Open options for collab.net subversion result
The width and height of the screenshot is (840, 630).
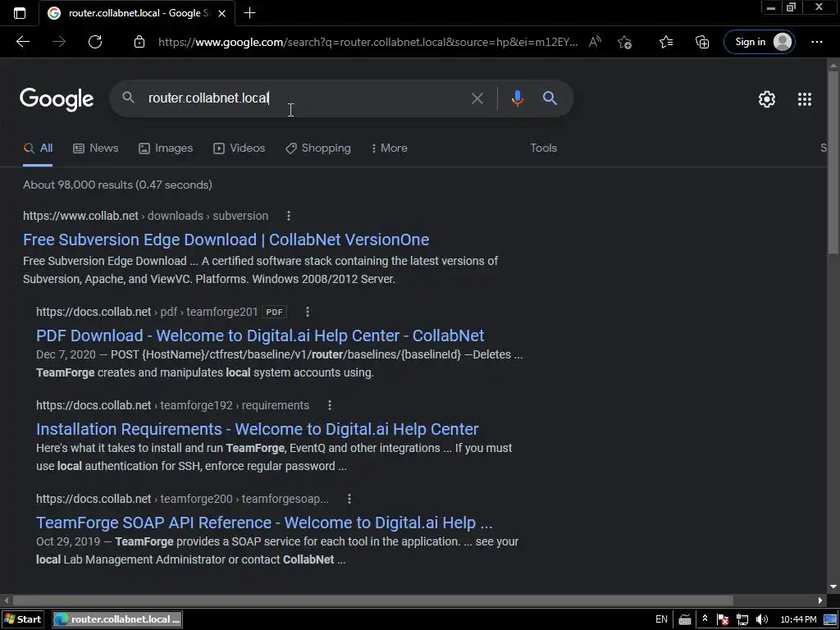[289, 216]
